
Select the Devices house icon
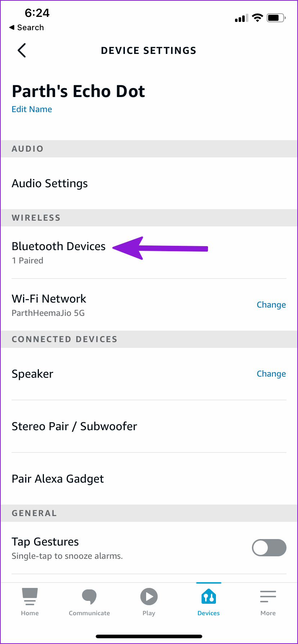(x=209, y=597)
